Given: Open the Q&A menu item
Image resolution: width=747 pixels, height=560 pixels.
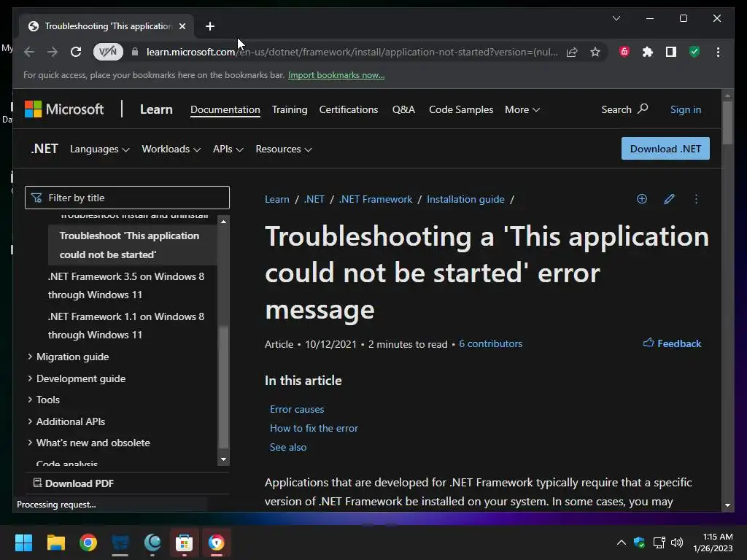Looking at the screenshot, I should [x=403, y=109].
